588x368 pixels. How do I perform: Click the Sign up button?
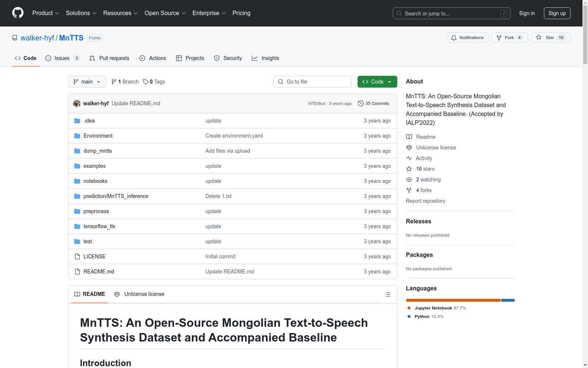pos(557,13)
